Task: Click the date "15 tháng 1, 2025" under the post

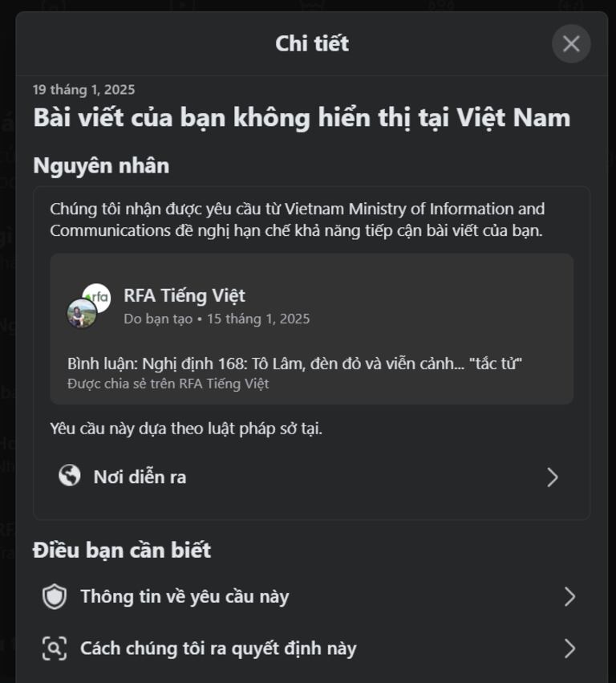Action: click(x=257, y=318)
